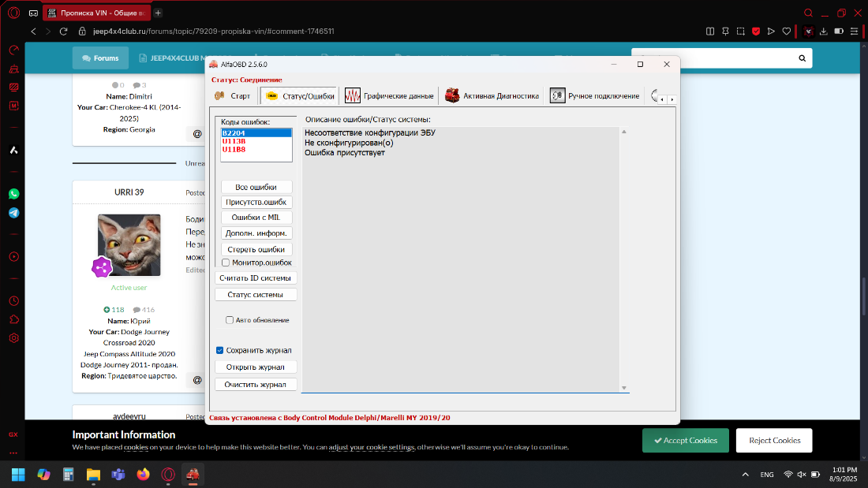Open browser tab search magnifier
The height and width of the screenshot is (488, 868).
808,13
